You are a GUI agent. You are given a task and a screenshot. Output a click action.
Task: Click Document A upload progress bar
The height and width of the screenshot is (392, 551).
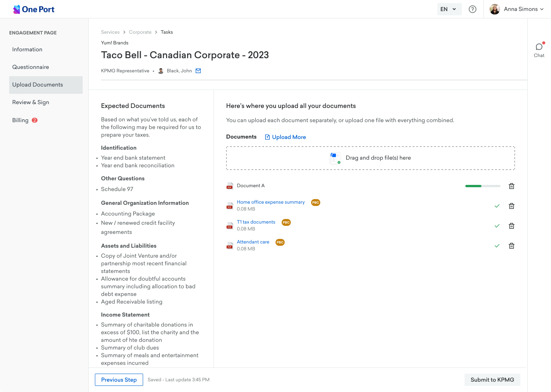(483, 186)
